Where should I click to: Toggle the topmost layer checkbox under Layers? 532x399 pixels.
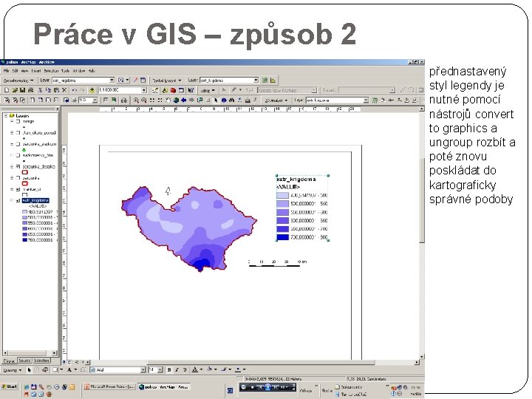point(18,121)
